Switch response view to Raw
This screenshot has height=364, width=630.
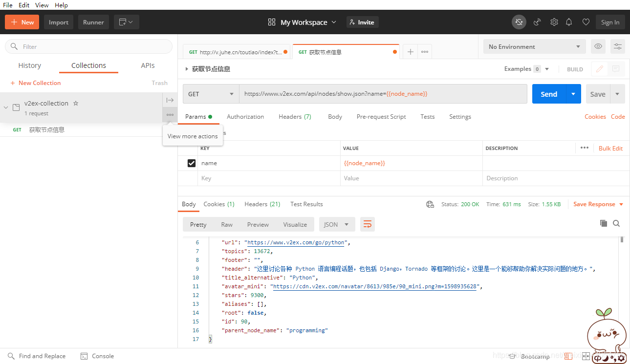pyautogui.click(x=227, y=224)
